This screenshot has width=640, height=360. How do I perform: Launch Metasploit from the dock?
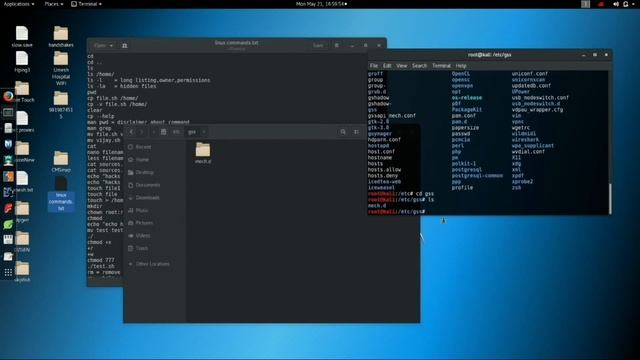tap(8, 144)
